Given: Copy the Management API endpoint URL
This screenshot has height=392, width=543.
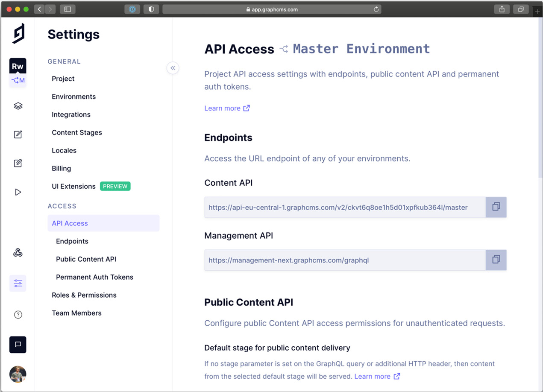Looking at the screenshot, I should 496,259.
